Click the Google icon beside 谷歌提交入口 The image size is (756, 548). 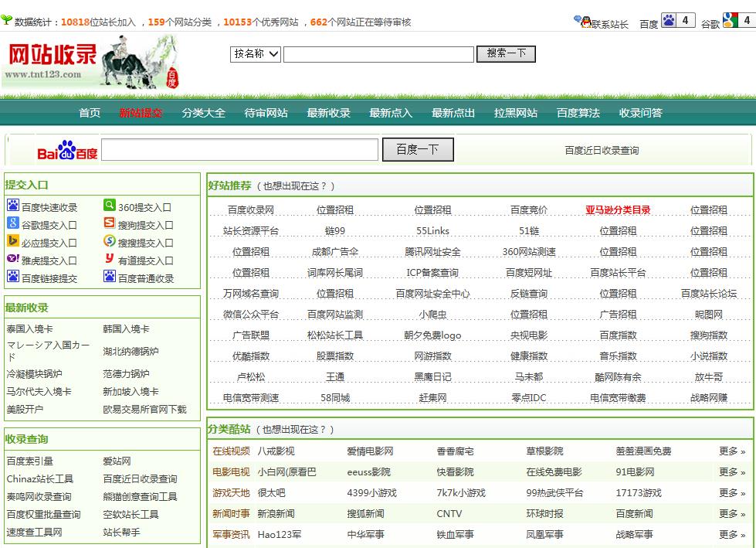13,223
